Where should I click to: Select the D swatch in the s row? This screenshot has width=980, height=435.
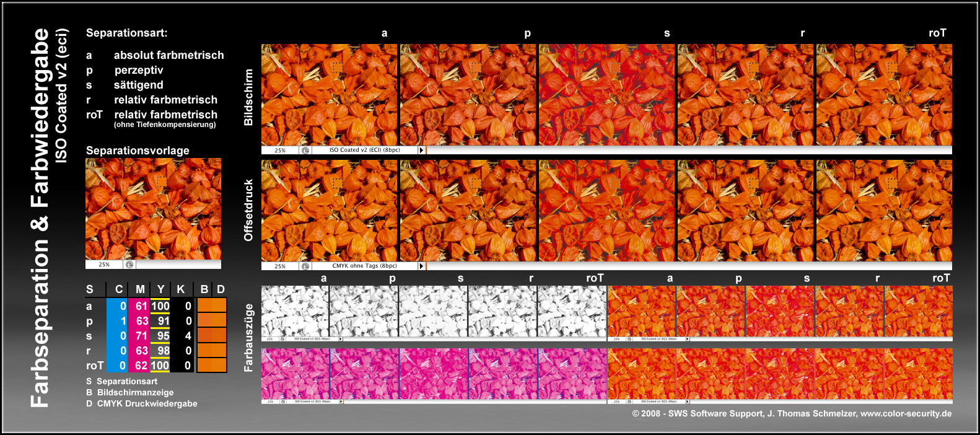[x=219, y=335]
